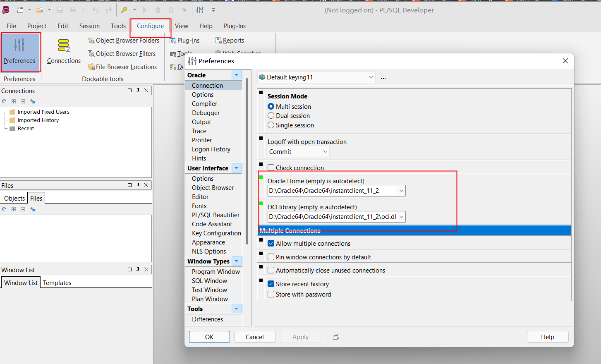This screenshot has width=601, height=364.
Task: Select the Multi session radio button
Action: 271,106
